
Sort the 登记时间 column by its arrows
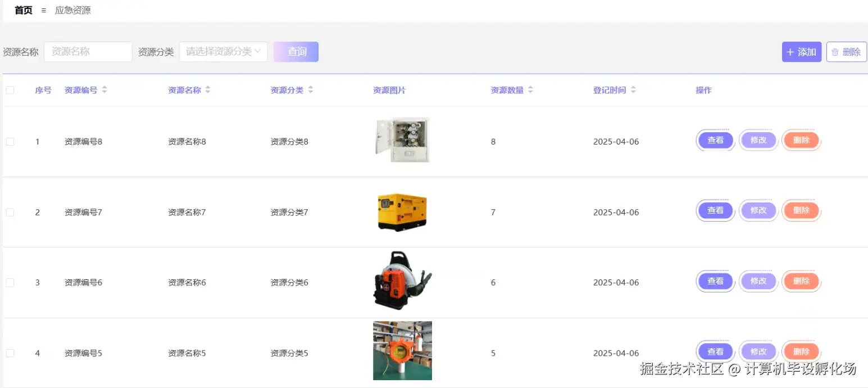634,89
